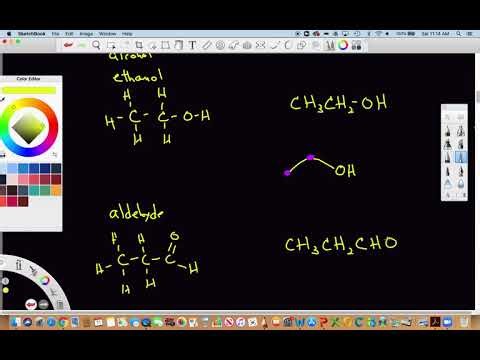Open the Apple menu
Viewport: 480px width, 360px height.
tap(9, 34)
